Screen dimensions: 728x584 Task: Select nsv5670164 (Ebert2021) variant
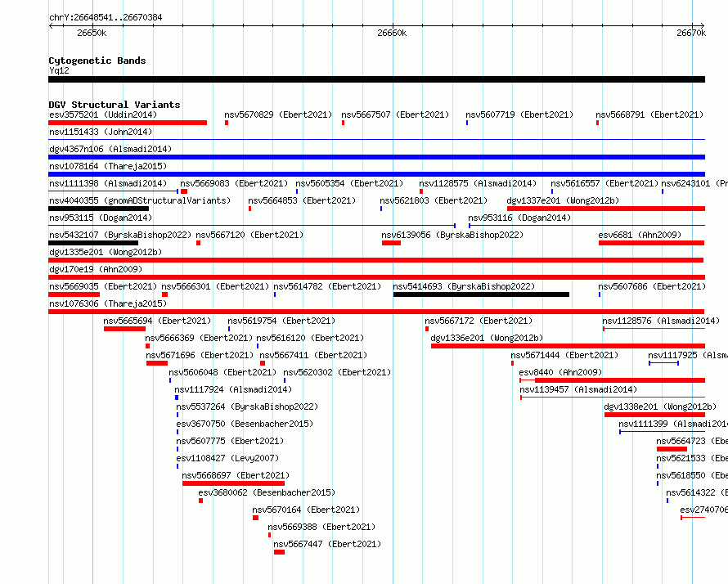(306, 510)
